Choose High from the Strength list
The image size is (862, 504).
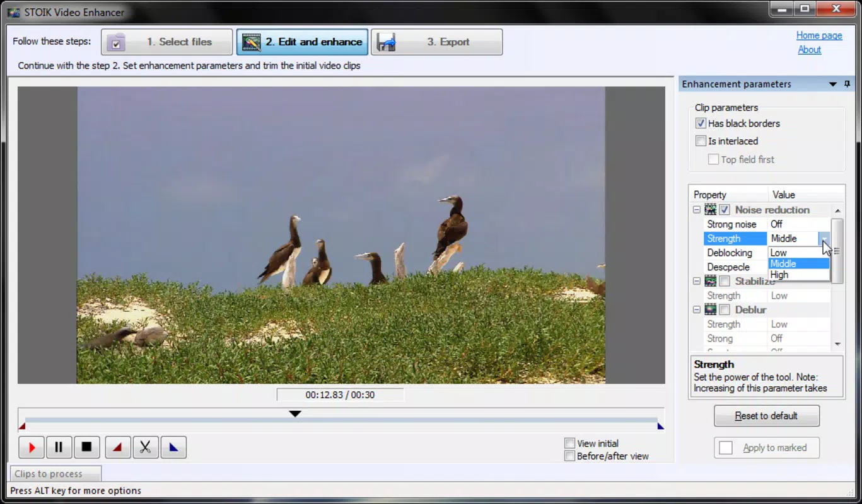[798, 275]
